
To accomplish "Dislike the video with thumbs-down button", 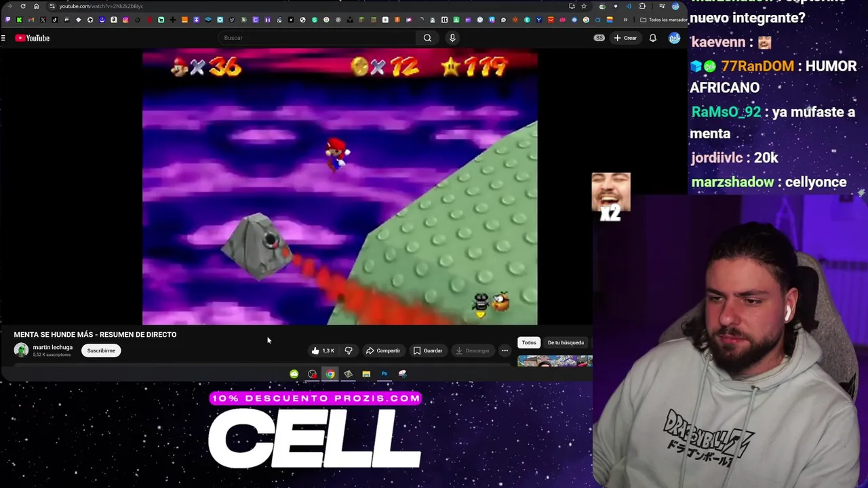I will pyautogui.click(x=349, y=350).
